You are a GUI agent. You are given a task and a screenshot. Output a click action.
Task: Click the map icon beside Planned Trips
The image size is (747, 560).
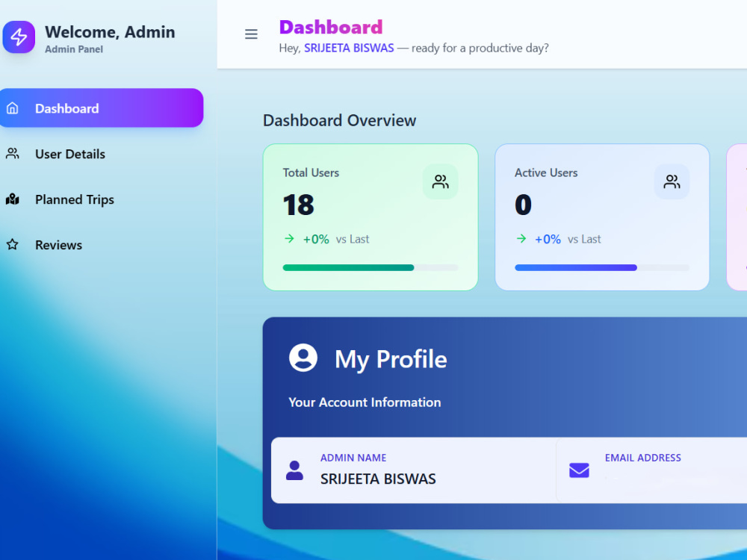13,199
